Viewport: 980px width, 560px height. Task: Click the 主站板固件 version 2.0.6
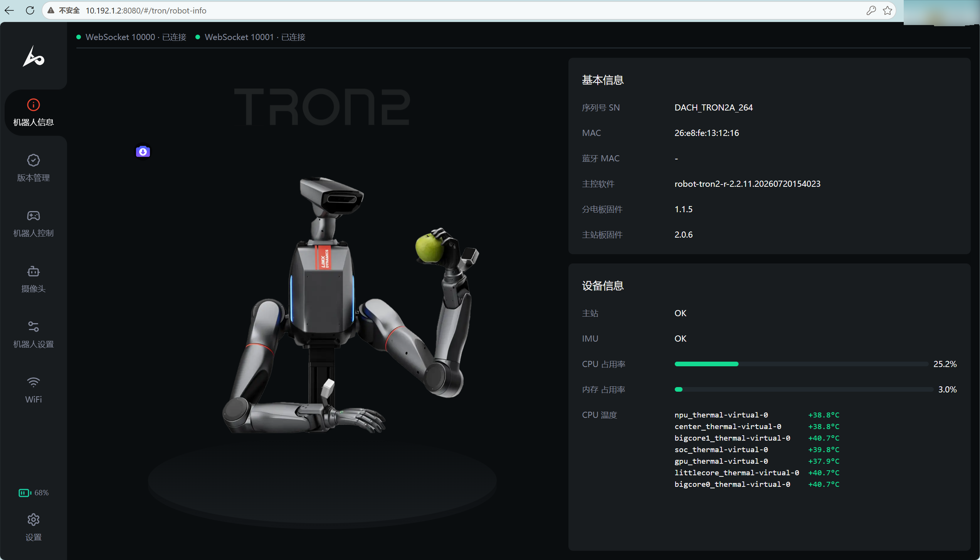(683, 235)
